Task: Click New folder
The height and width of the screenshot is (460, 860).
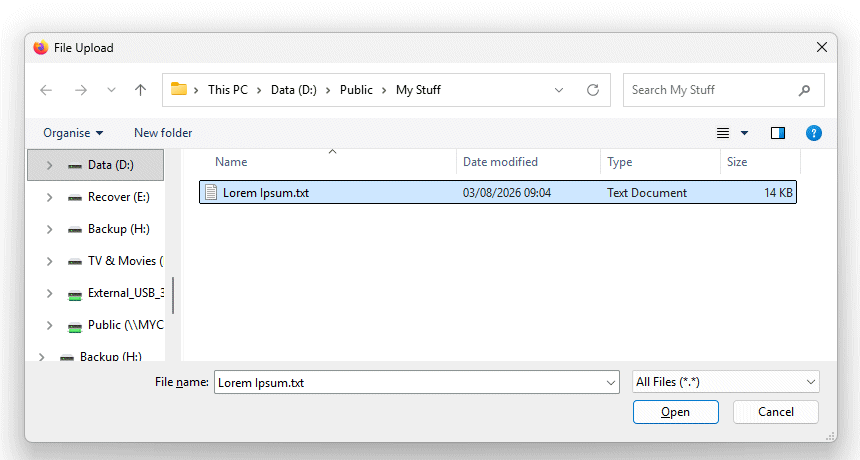Action: [x=163, y=133]
